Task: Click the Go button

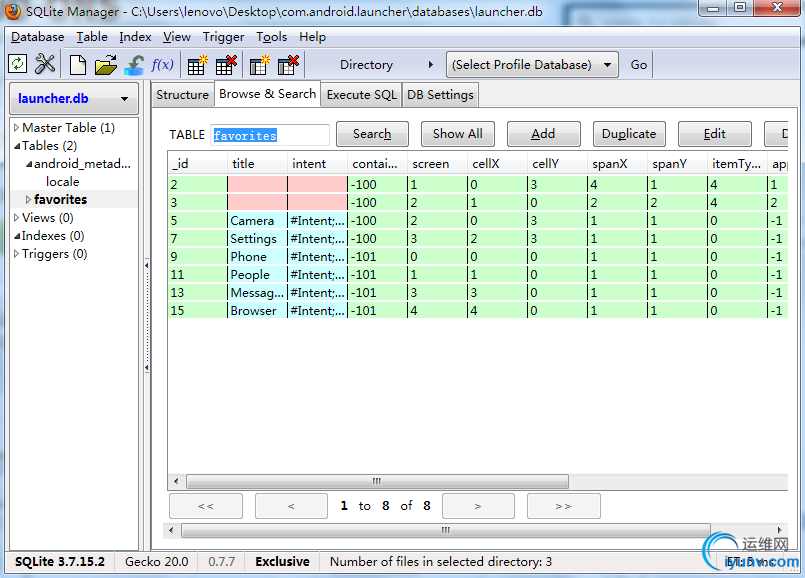Action: click(639, 65)
